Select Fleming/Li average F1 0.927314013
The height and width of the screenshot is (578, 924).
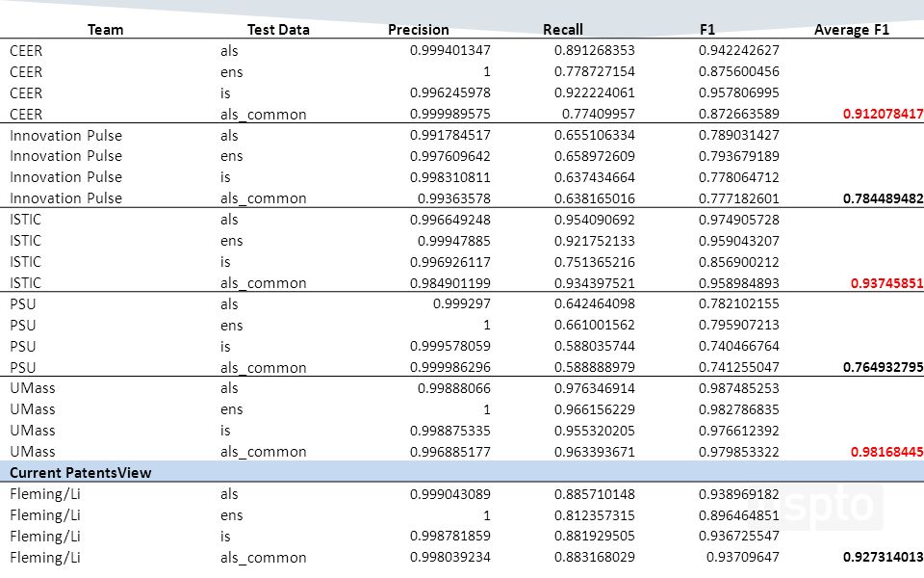coord(884,557)
